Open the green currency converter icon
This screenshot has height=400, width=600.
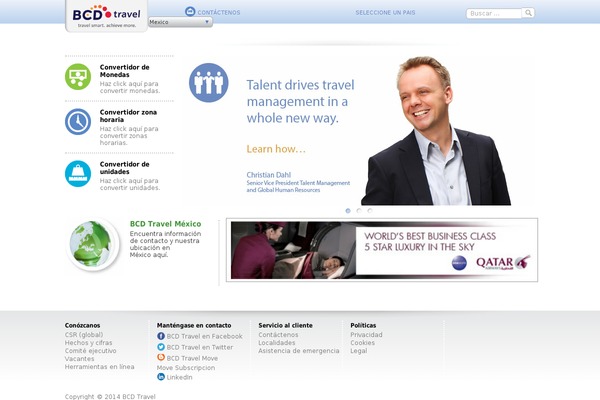click(x=78, y=77)
